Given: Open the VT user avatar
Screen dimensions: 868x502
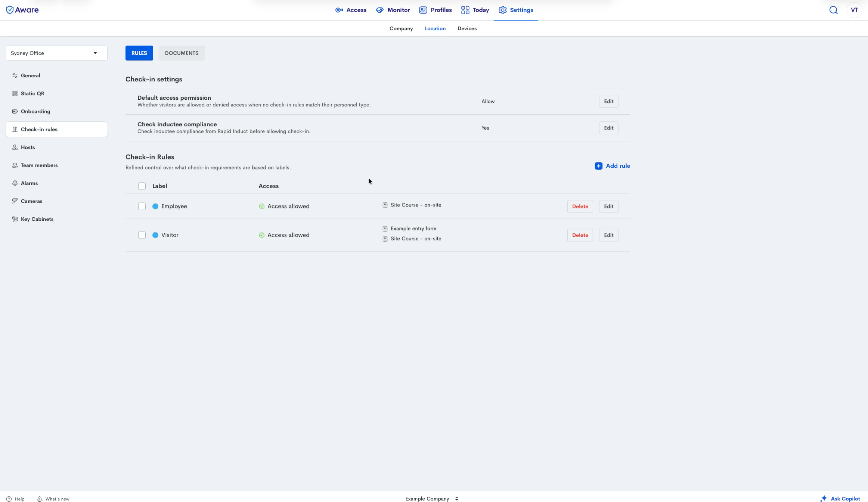Looking at the screenshot, I should point(854,10).
